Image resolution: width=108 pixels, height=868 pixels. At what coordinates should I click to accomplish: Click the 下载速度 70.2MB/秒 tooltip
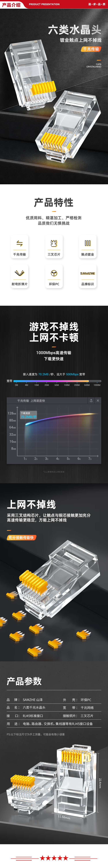click(x=28, y=415)
